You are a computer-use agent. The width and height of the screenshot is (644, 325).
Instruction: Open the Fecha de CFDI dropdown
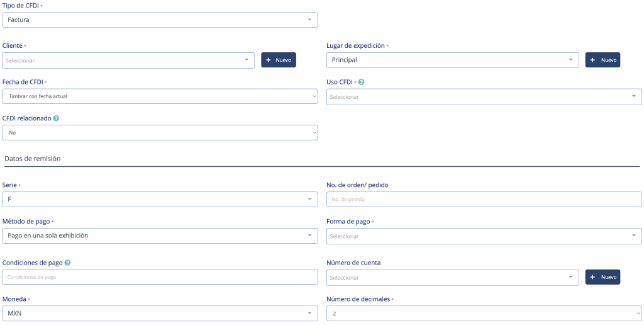coord(160,96)
